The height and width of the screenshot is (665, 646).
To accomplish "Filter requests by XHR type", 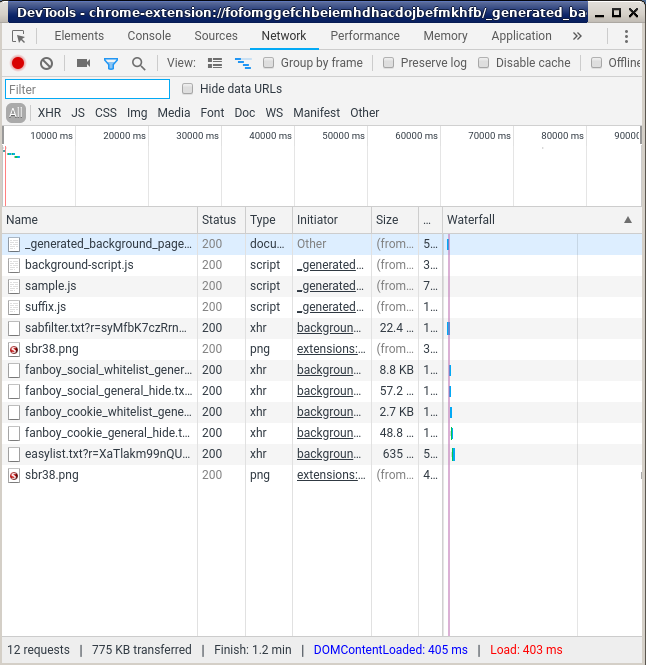I will click(x=49, y=113).
